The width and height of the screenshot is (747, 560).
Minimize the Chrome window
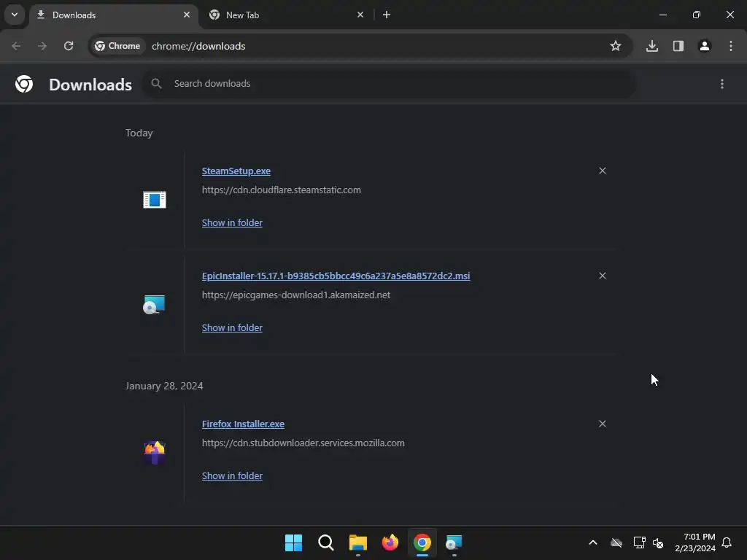tap(663, 15)
